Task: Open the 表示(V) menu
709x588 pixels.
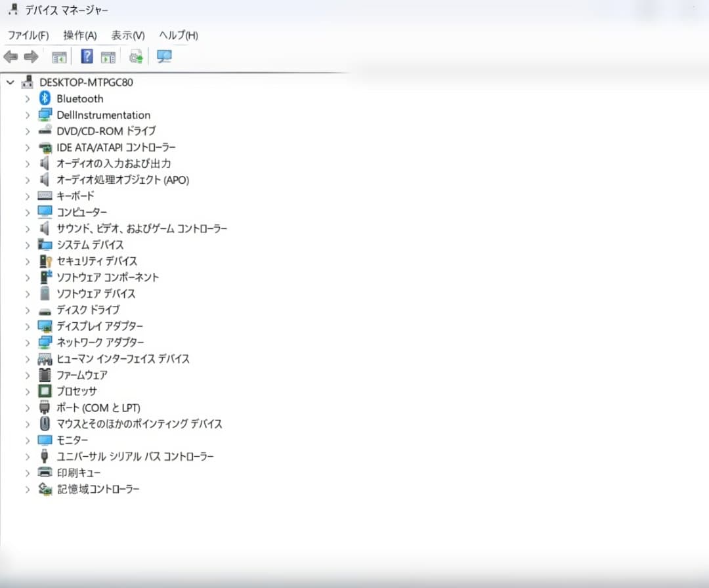Action: pyautogui.click(x=128, y=35)
